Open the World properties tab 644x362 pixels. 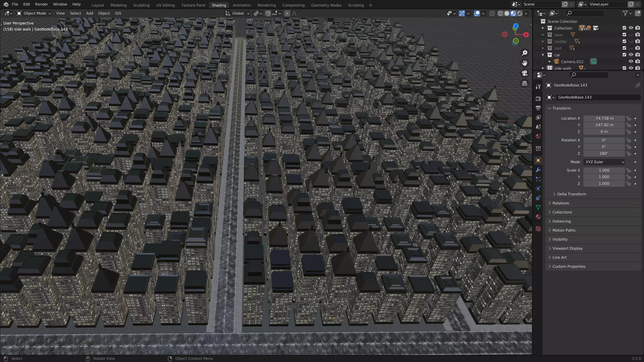[x=538, y=136]
